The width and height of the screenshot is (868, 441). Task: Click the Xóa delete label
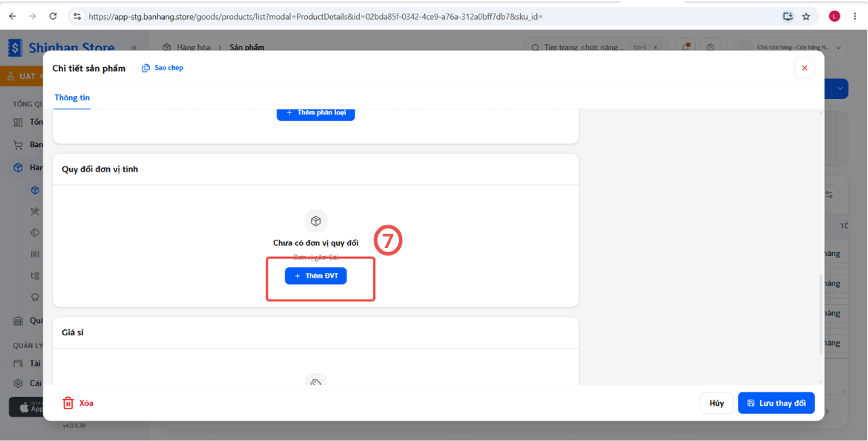coord(86,403)
